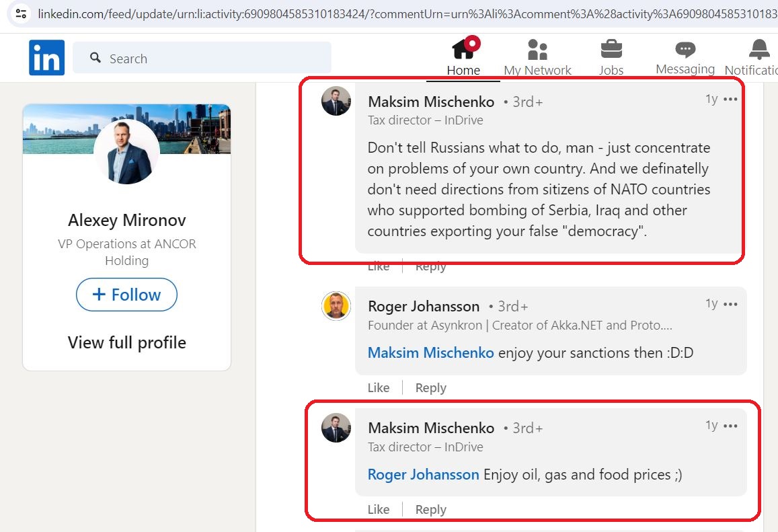Image resolution: width=778 pixels, height=532 pixels.
Task: Open Notifications bell icon
Action: click(x=759, y=49)
